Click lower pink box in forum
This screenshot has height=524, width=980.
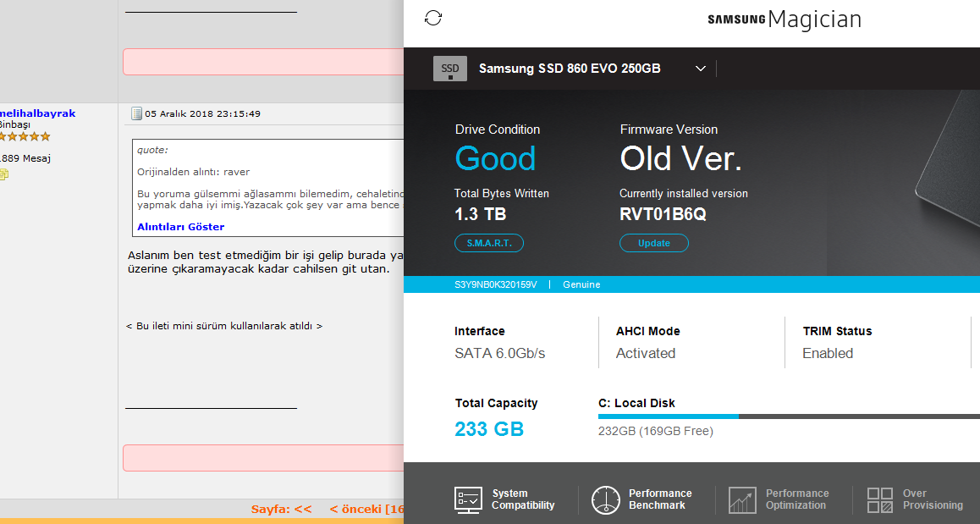[263, 458]
